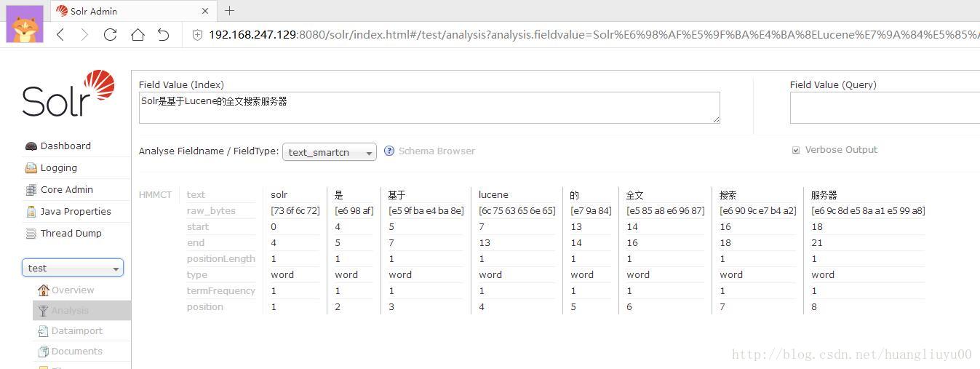The height and width of the screenshot is (369, 980).
Task: Open Core Admin section
Action: coord(67,189)
